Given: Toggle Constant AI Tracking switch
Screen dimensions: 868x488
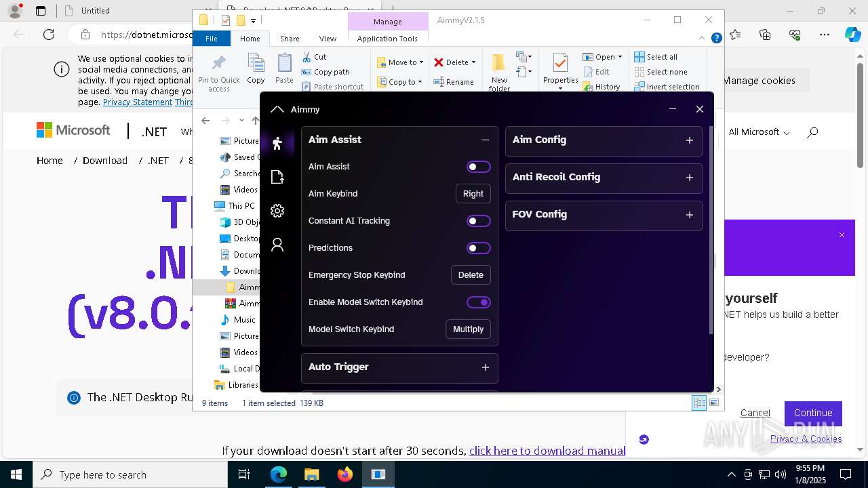Looking at the screenshot, I should pyautogui.click(x=478, y=221).
